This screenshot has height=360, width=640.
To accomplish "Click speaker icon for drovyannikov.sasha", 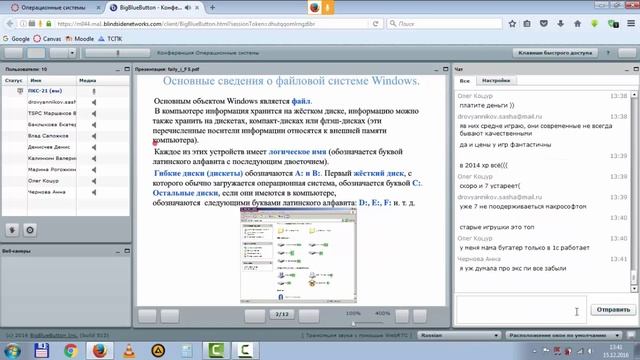I will [94, 102].
